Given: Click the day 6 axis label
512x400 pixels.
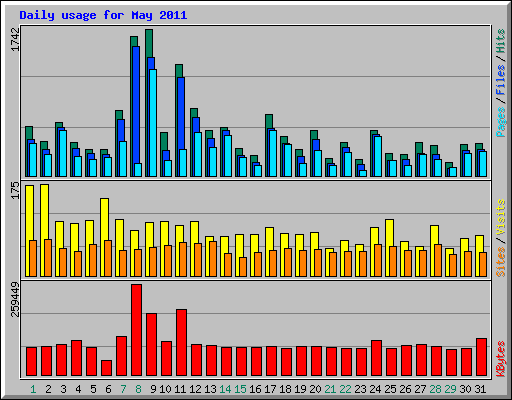Looking at the screenshot, I should (108, 389).
